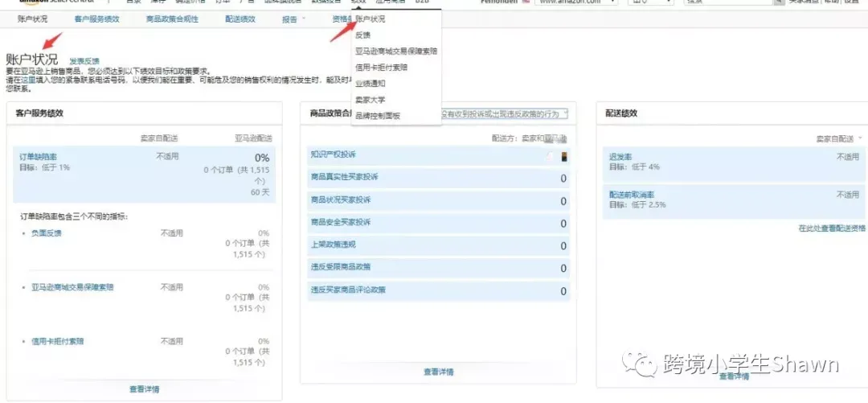Select 亚马逊商城交易保障索赔 from the menu
The height and width of the screenshot is (403, 868).
click(x=396, y=51)
